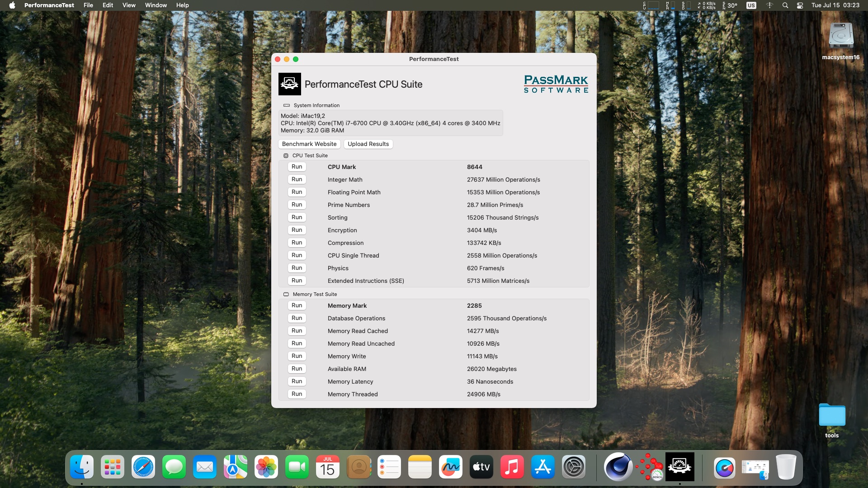Open Cinema 4D from the dock
Image resolution: width=868 pixels, height=488 pixels.
click(618, 467)
